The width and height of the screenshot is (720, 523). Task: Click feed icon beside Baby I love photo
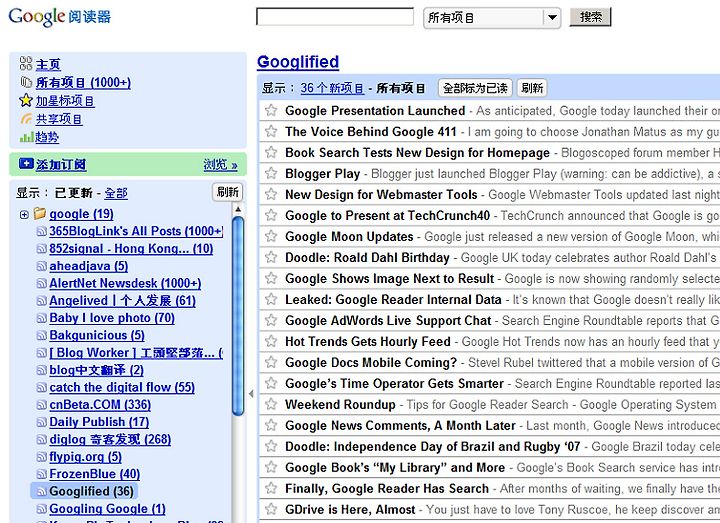pos(42,318)
